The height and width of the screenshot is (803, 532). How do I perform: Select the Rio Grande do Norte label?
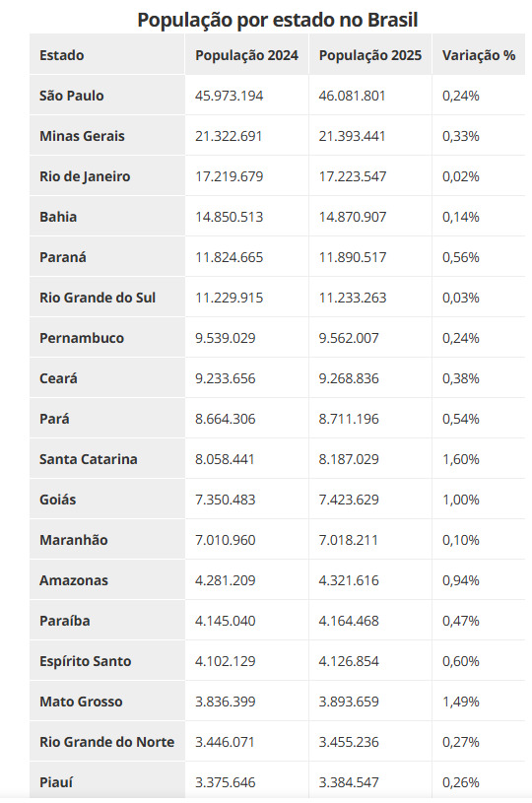pos(107,742)
